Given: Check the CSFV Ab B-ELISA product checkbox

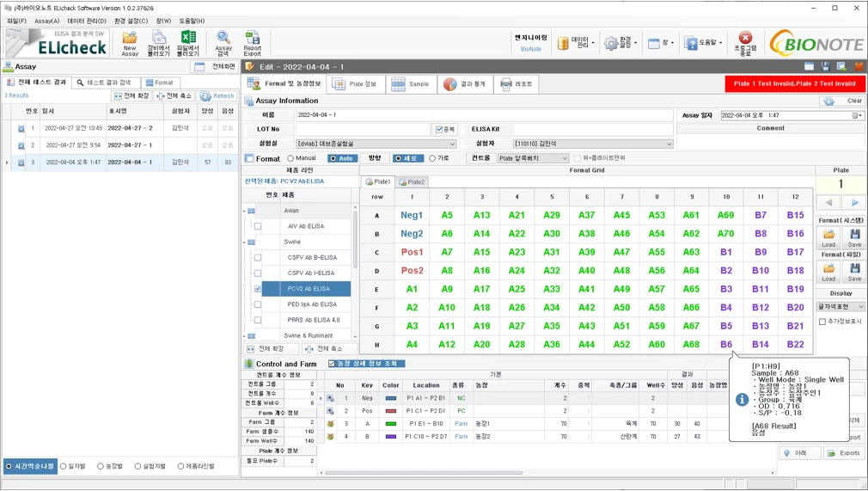Looking at the screenshot, I should pyautogui.click(x=258, y=258).
